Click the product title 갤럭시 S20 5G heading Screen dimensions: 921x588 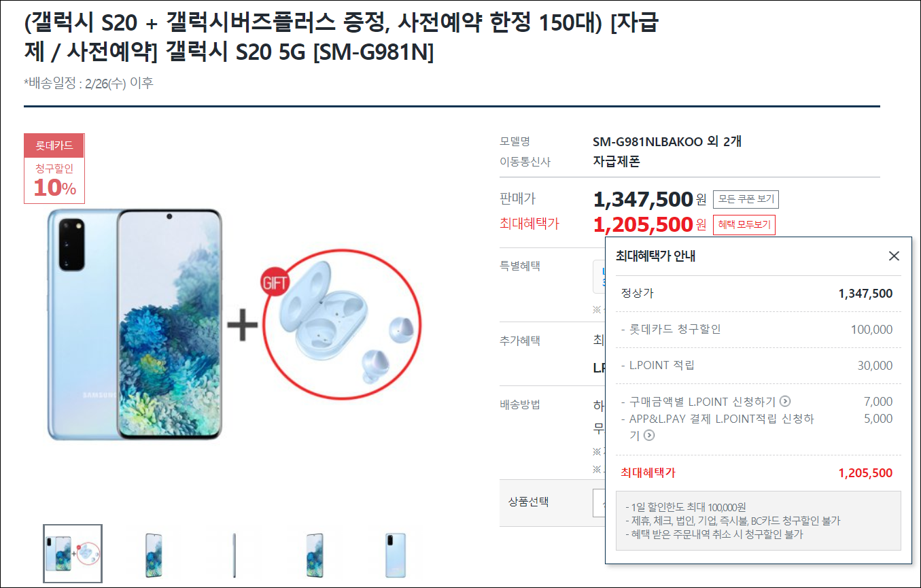coord(341,38)
